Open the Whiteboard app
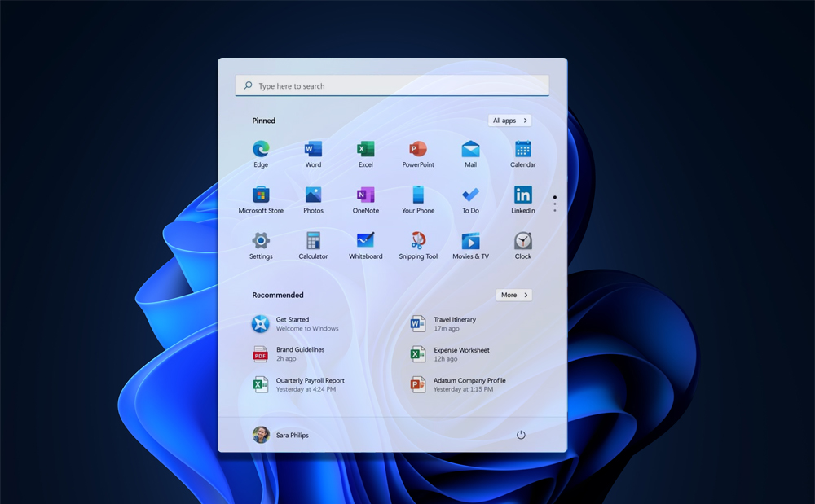Screen dimensions: 815x504 [365, 246]
